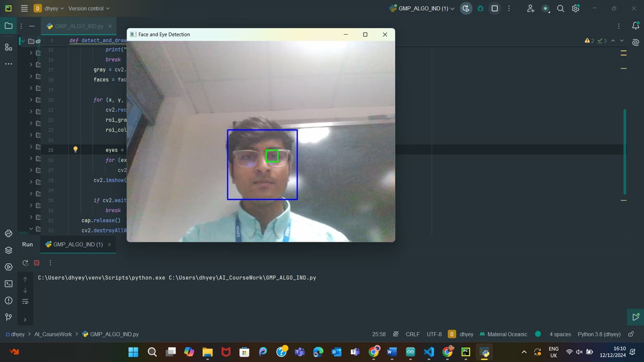Image resolution: width=644 pixels, height=362 pixels.
Task: Open the GMP_ALGO_IND (1) run configuration dropdown
Action: [422, 8]
